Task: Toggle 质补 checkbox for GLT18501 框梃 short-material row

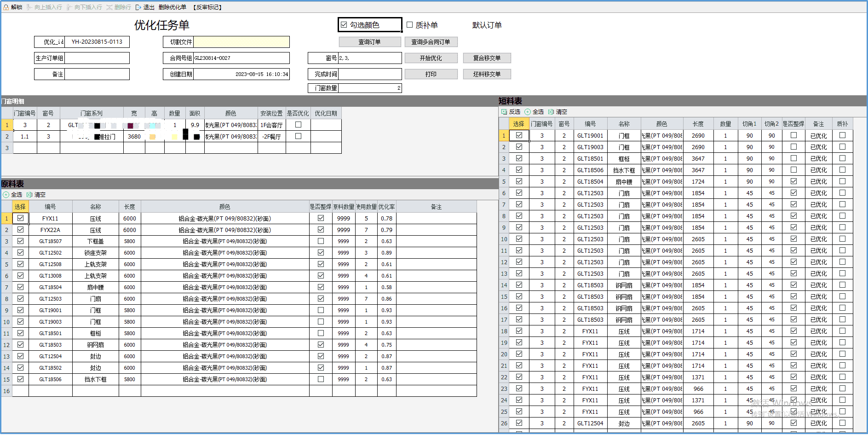Action: [x=842, y=158]
